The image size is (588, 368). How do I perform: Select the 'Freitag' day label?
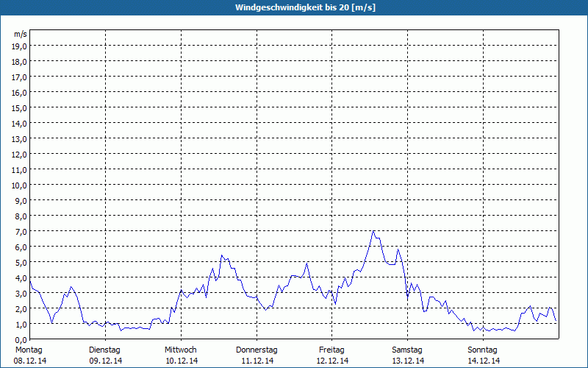(x=331, y=350)
